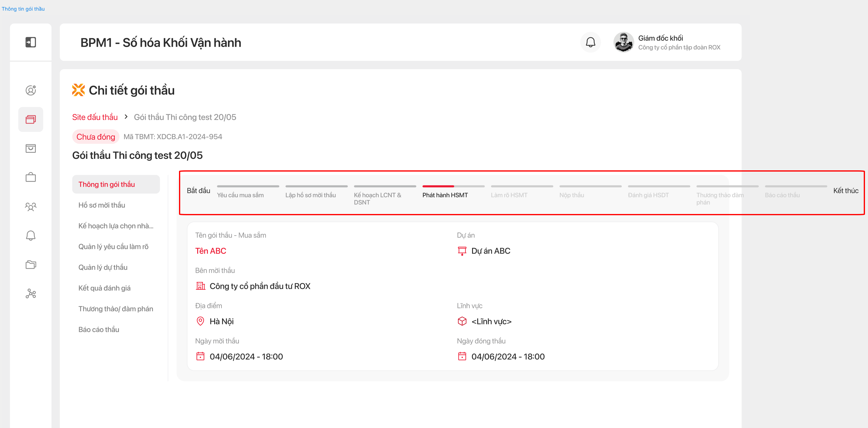This screenshot has height=428, width=868.
Task: Open the people group sidebar icon
Action: click(x=31, y=206)
